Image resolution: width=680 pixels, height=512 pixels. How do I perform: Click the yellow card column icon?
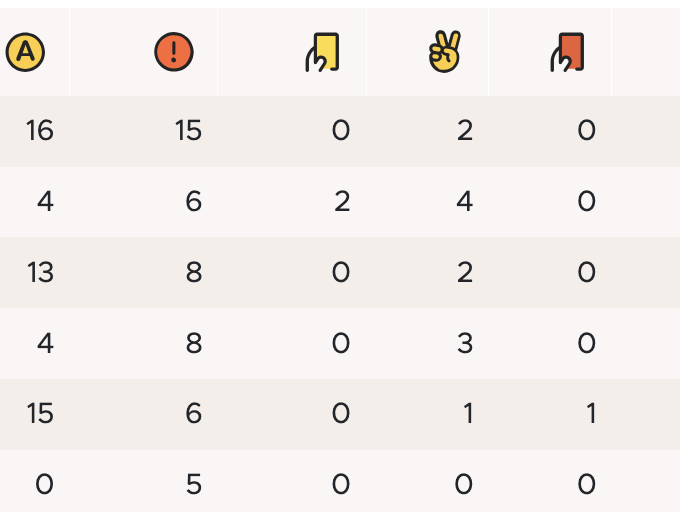323,52
